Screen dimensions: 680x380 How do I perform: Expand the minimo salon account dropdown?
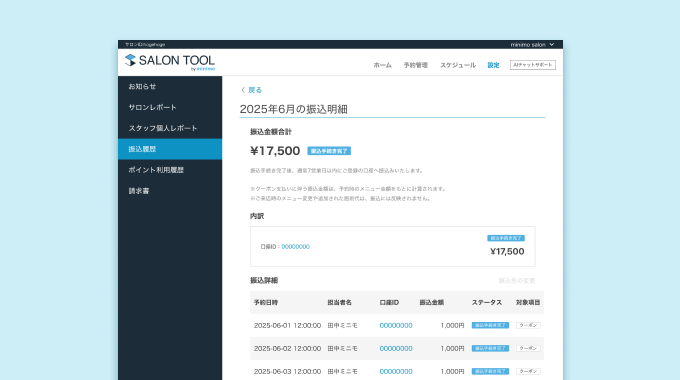(x=532, y=45)
